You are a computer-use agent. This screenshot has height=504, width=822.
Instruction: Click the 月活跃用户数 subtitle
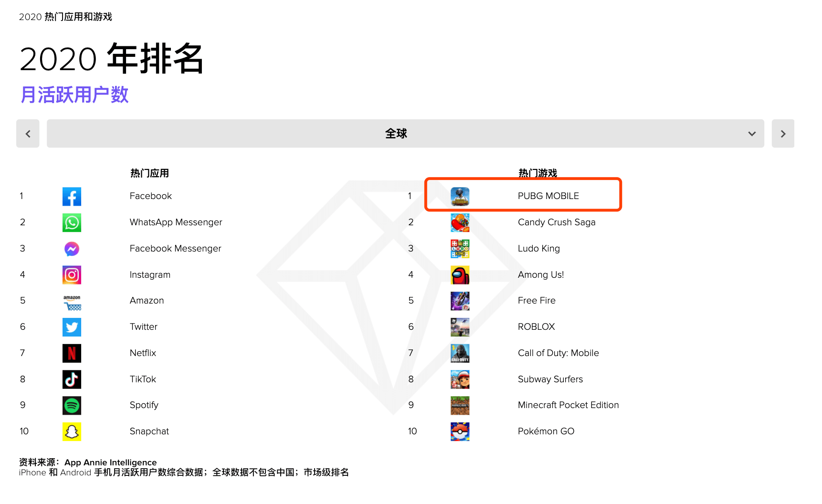coord(74,94)
